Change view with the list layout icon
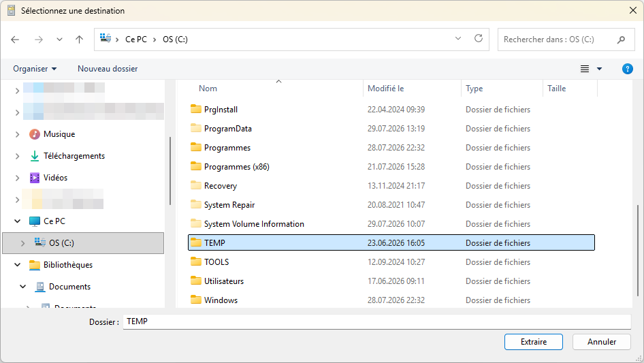Screen dimensions: 644x363 [x=585, y=69]
